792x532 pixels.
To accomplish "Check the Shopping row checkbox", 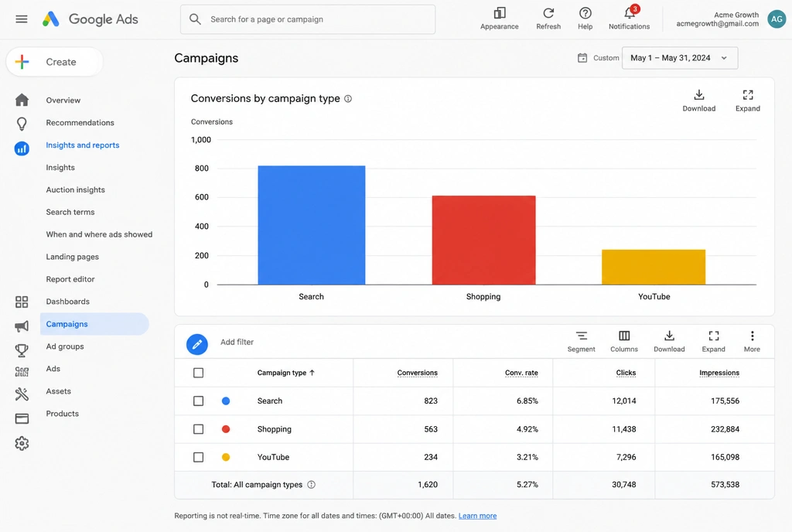I will [199, 429].
